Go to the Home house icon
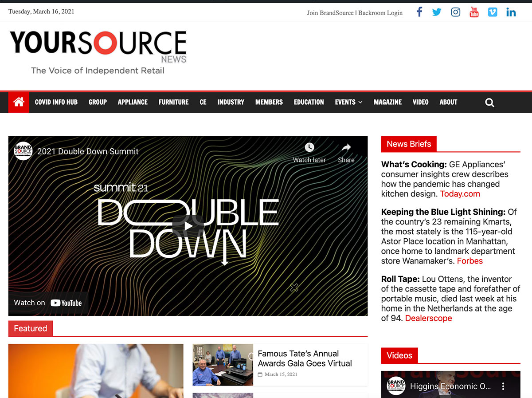532x398 pixels. pos(19,102)
